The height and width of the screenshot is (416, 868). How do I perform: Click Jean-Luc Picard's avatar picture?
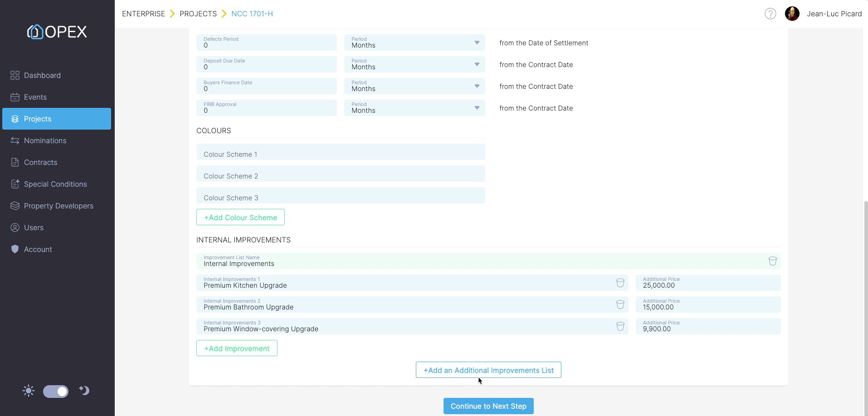pos(792,14)
